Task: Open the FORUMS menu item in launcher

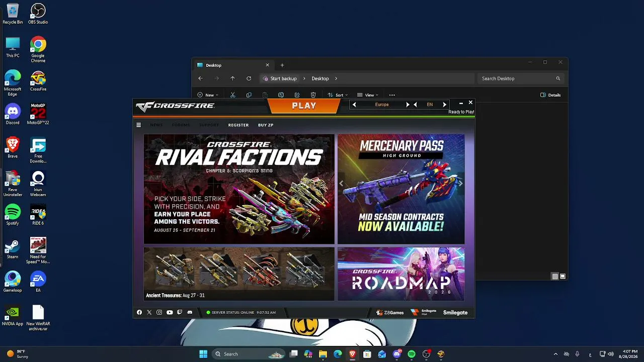Action: coord(181,125)
